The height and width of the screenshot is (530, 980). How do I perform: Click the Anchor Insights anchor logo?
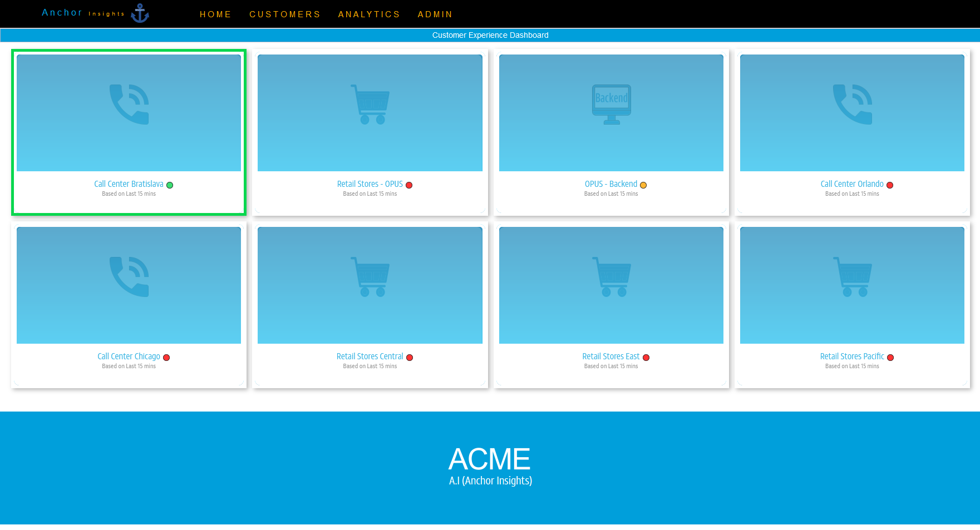coord(140,13)
